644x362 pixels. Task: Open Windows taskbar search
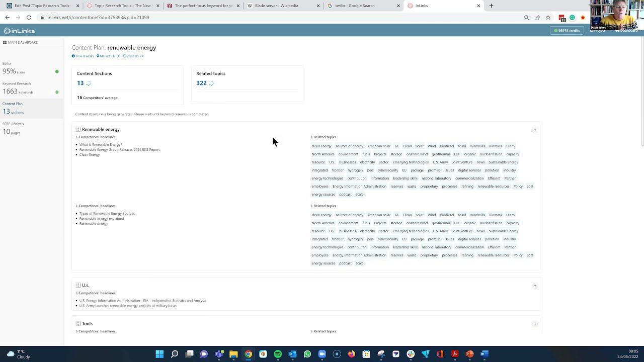click(x=175, y=354)
